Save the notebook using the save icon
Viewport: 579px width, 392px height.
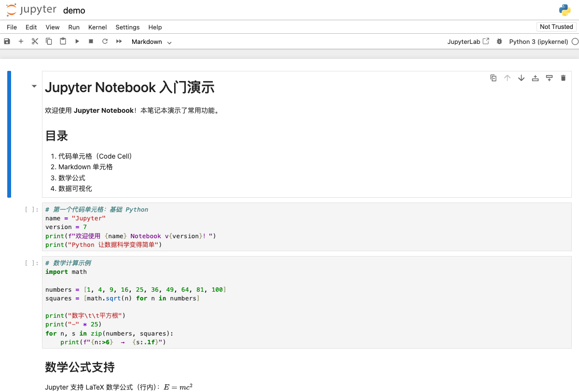click(x=6, y=41)
